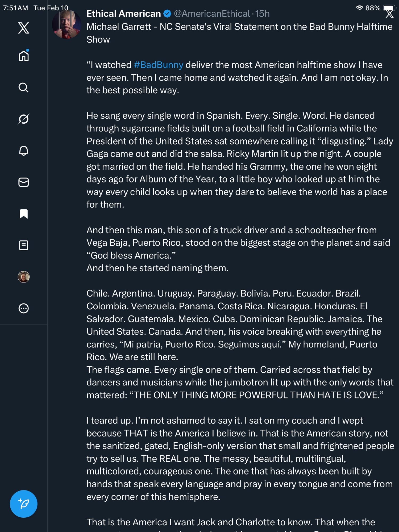Image resolution: width=399 pixels, height=532 pixels.
Task: Tap the verified badge beside Ethical American
Action: (x=167, y=14)
